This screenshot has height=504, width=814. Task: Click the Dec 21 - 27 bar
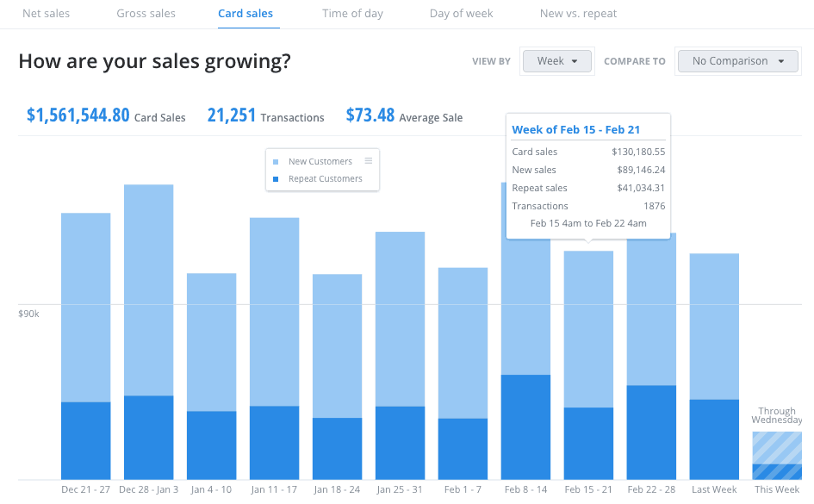coord(85,345)
